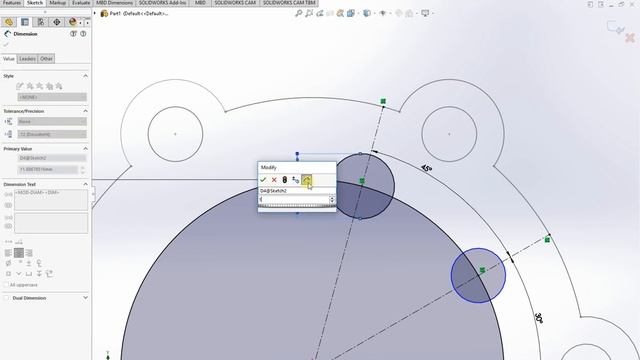Select left justify for dimension text
The width and height of the screenshot is (640, 360).
(8, 253)
